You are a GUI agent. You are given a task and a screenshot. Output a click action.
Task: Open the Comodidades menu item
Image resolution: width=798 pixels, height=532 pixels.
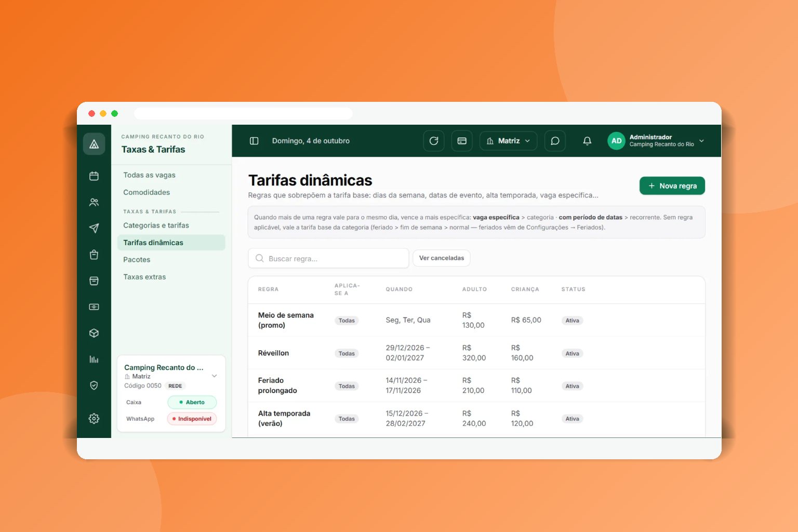click(147, 192)
